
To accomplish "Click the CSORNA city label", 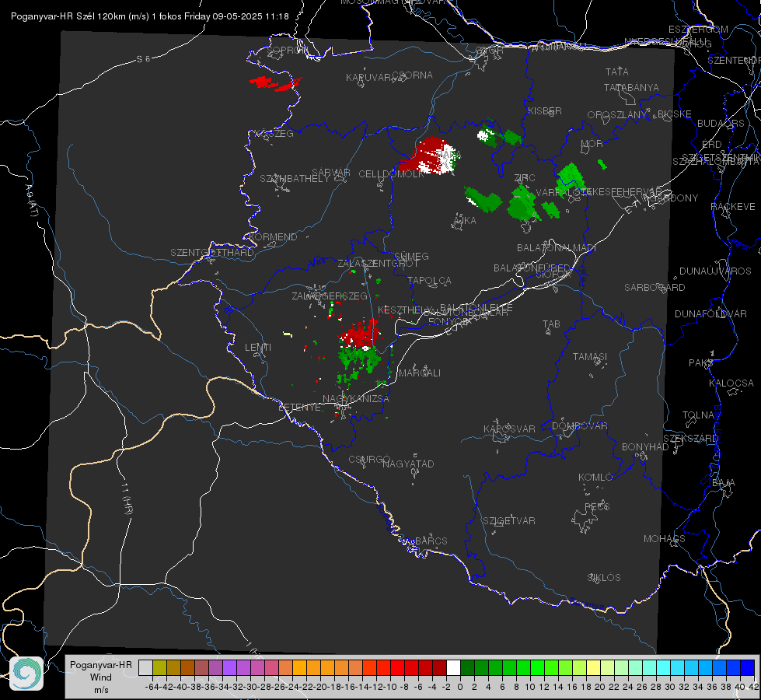I will point(412,75).
